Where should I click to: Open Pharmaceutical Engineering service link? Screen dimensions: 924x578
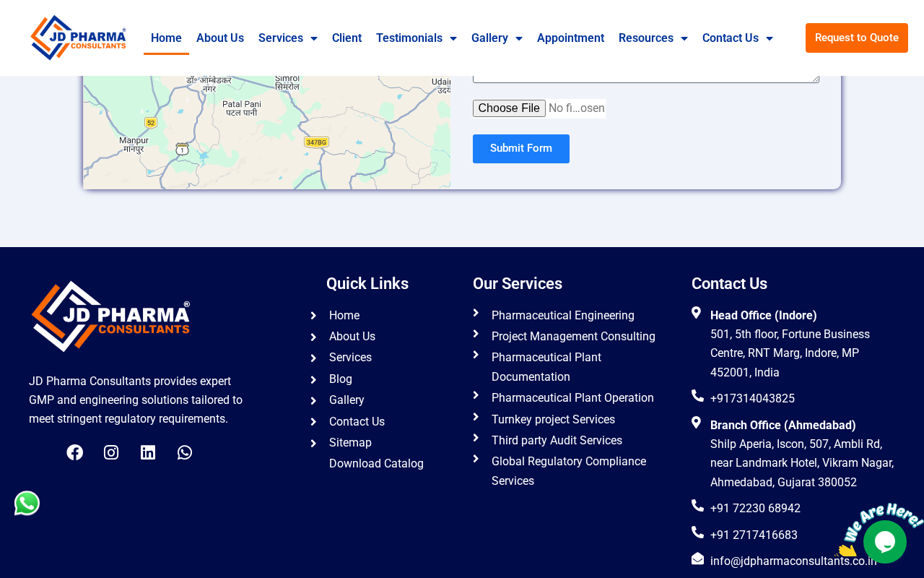pos(562,316)
